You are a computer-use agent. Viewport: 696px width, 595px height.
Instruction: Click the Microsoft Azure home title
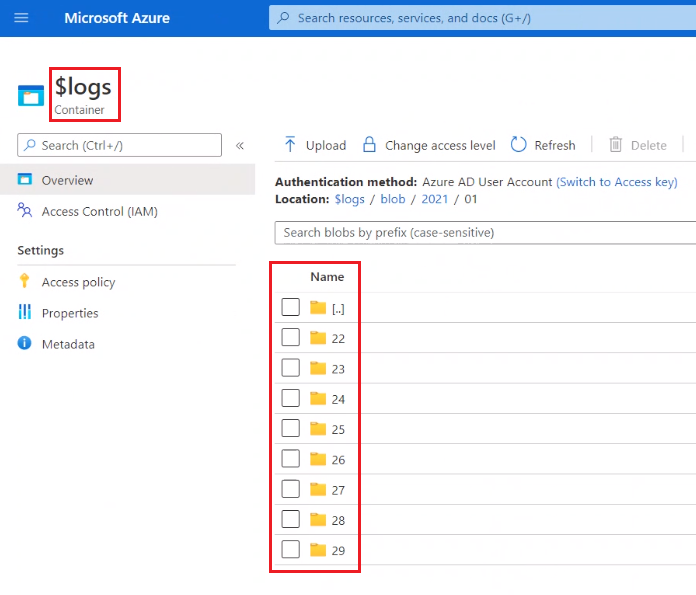pos(117,18)
